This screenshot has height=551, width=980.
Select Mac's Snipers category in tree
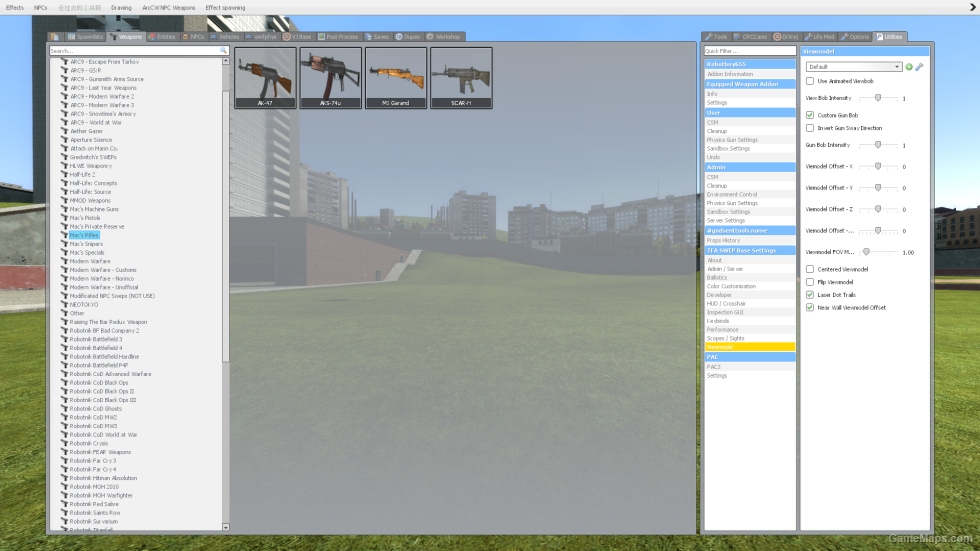click(86, 244)
